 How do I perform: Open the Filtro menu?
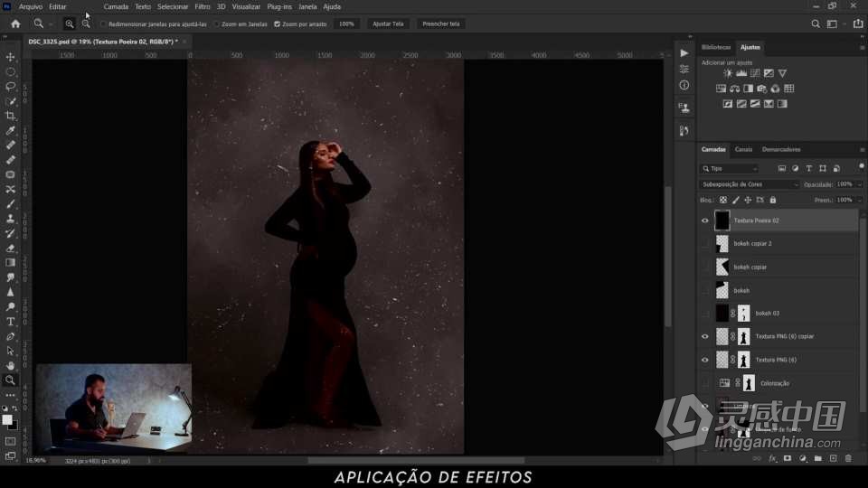(202, 6)
